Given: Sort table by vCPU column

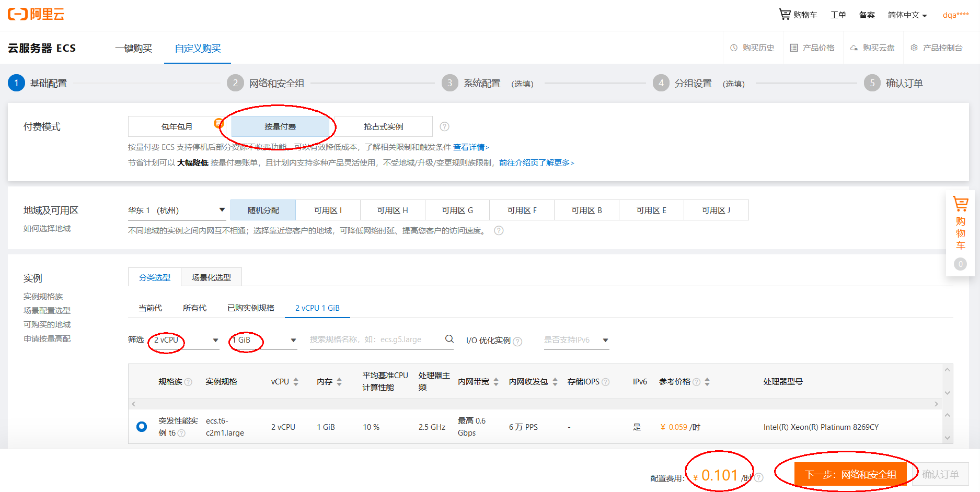Looking at the screenshot, I should [296, 382].
